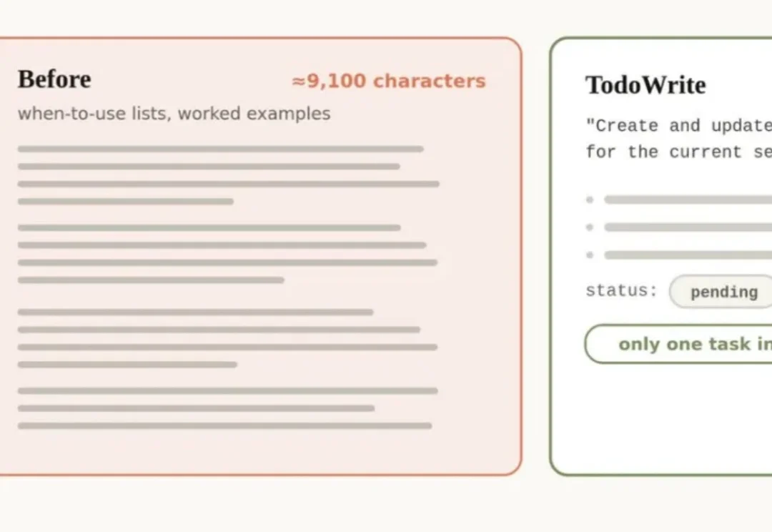Click the first bullet dot under TodoWrite
Viewport: 772px width, 532px height.
590,199
